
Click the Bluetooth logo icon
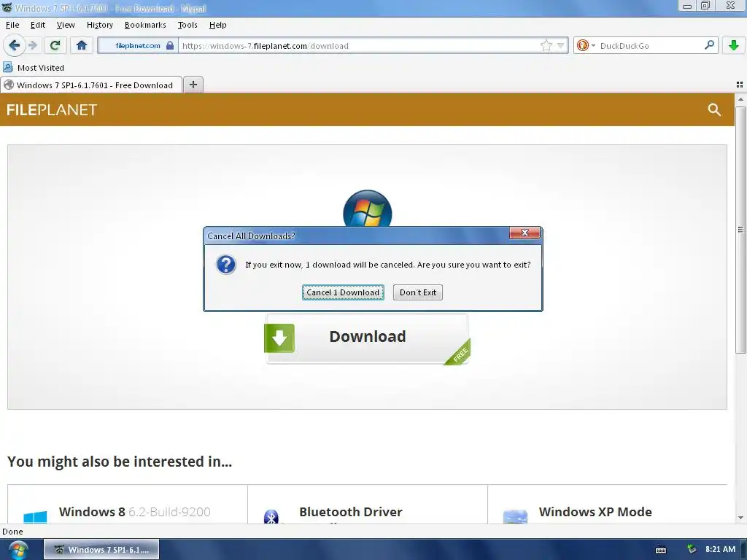[x=271, y=517]
